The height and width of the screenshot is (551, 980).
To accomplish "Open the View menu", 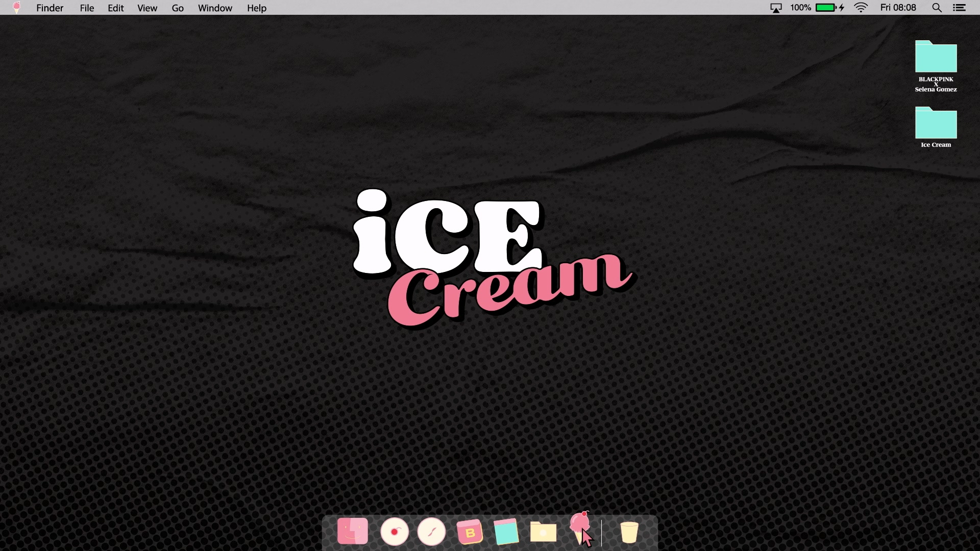I will [x=147, y=8].
